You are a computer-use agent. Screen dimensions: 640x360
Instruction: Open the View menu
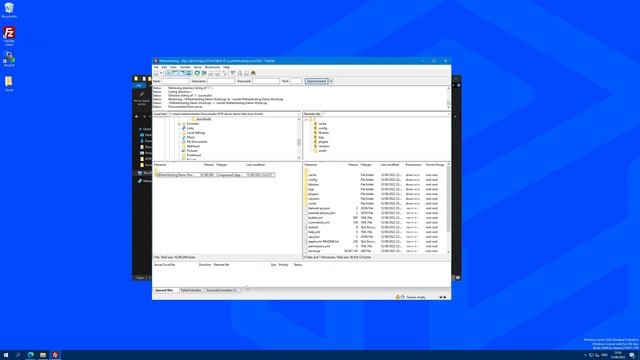tap(173, 67)
